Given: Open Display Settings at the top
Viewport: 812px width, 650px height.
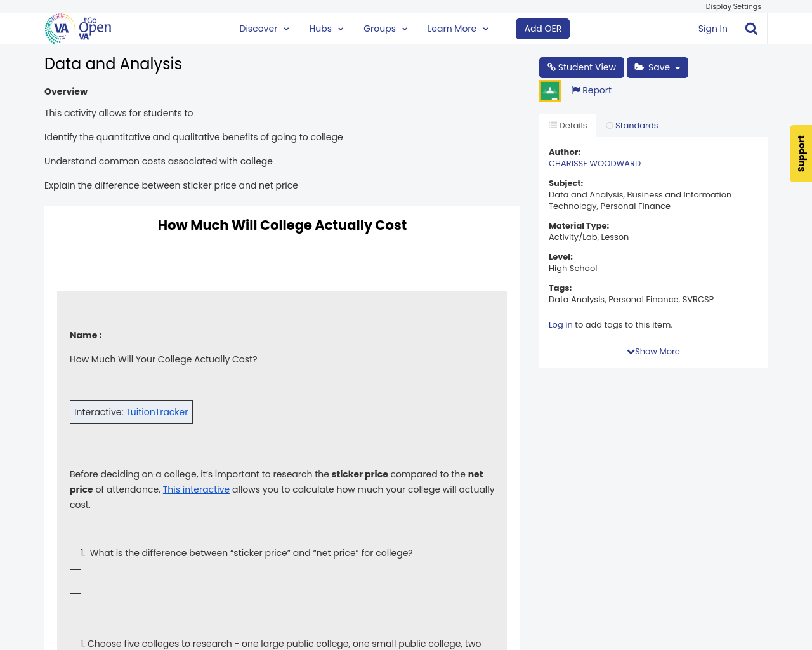Looking at the screenshot, I should point(733,6).
